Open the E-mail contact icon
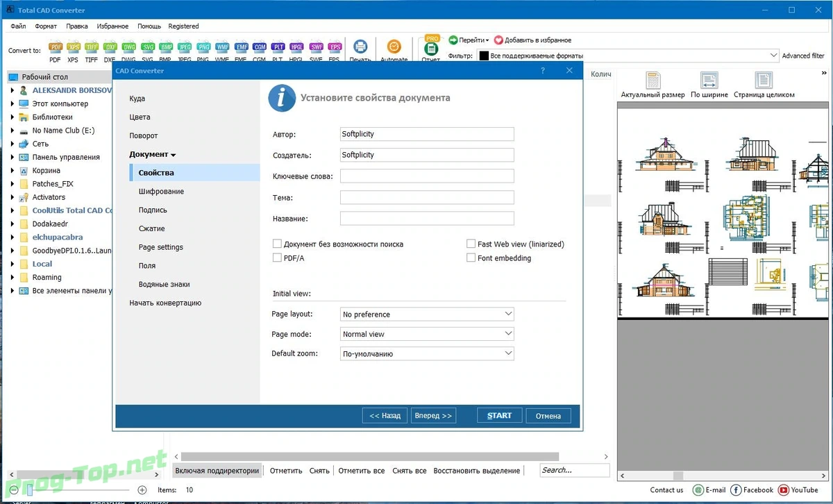Image resolution: width=833 pixels, height=504 pixels. point(699,489)
